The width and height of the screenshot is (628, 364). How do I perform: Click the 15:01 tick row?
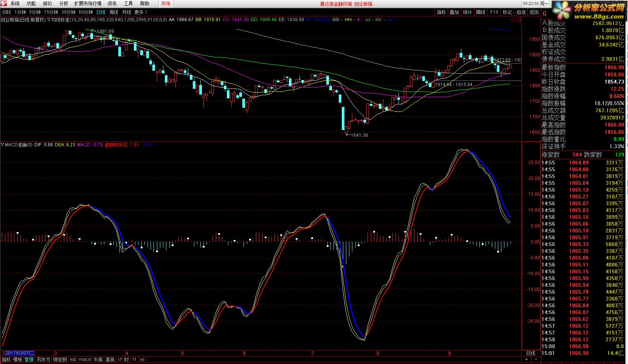coord(583,353)
